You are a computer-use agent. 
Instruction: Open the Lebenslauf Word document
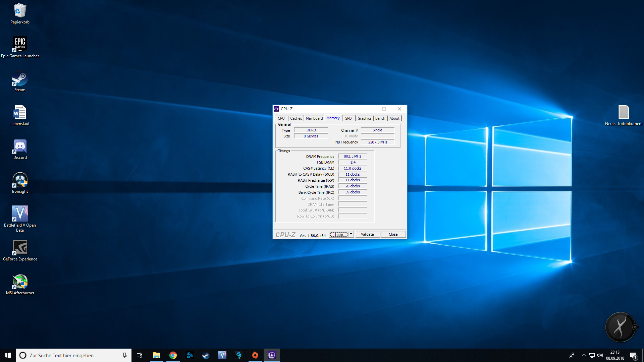pos(20,115)
